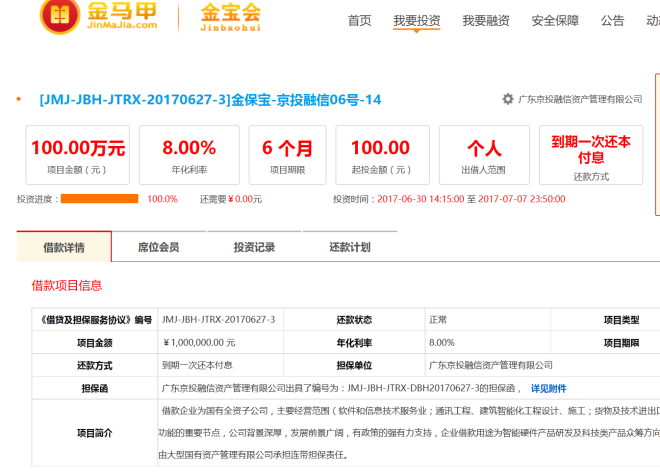
Task: Click the 个人 lender scope card
Action: click(484, 155)
